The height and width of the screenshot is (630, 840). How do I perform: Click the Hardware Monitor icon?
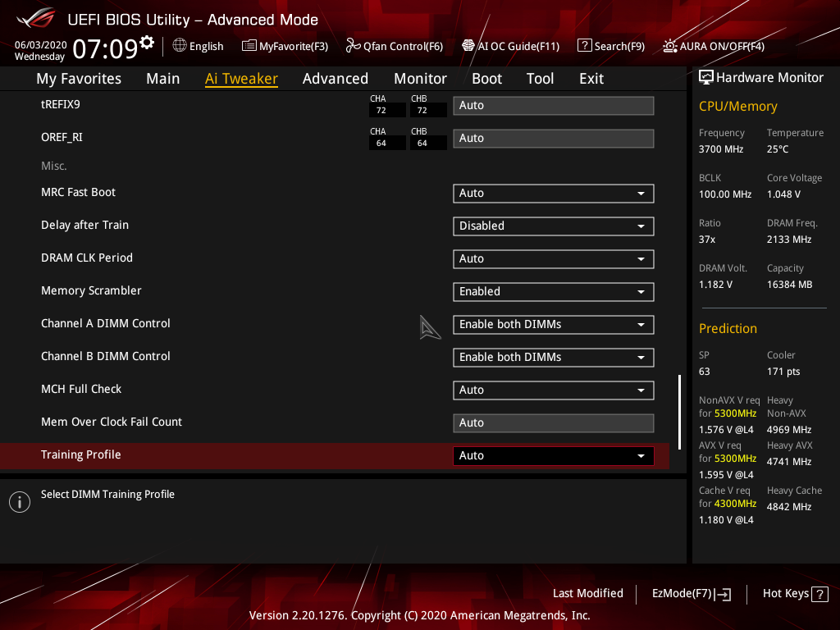[706, 76]
